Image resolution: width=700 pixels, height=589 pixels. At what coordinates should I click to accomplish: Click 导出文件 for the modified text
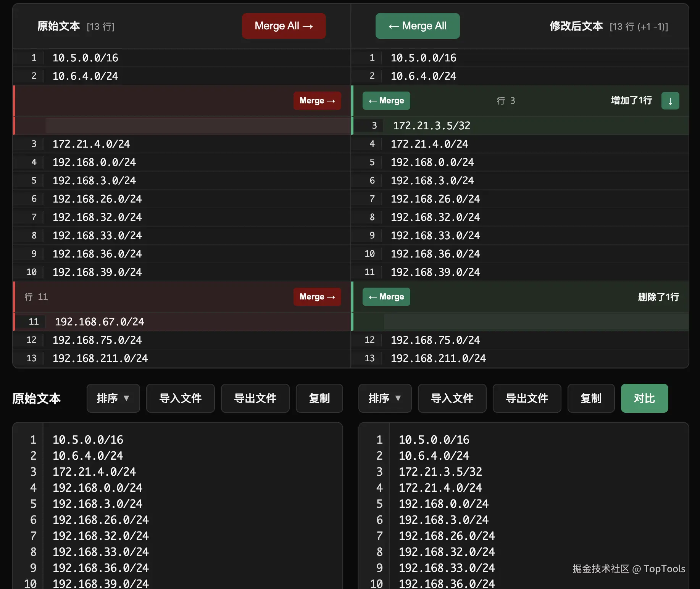(x=527, y=398)
